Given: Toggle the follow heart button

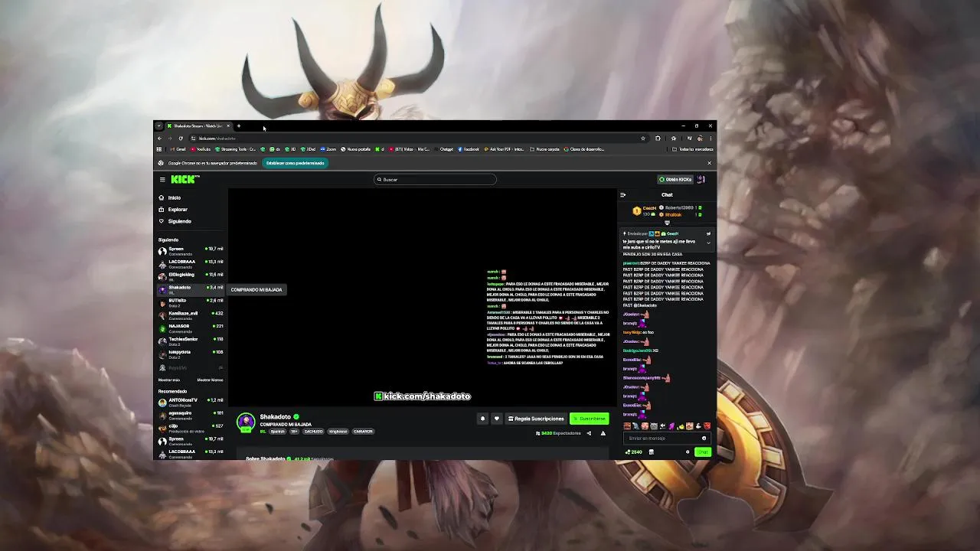Looking at the screenshot, I should click(x=496, y=419).
